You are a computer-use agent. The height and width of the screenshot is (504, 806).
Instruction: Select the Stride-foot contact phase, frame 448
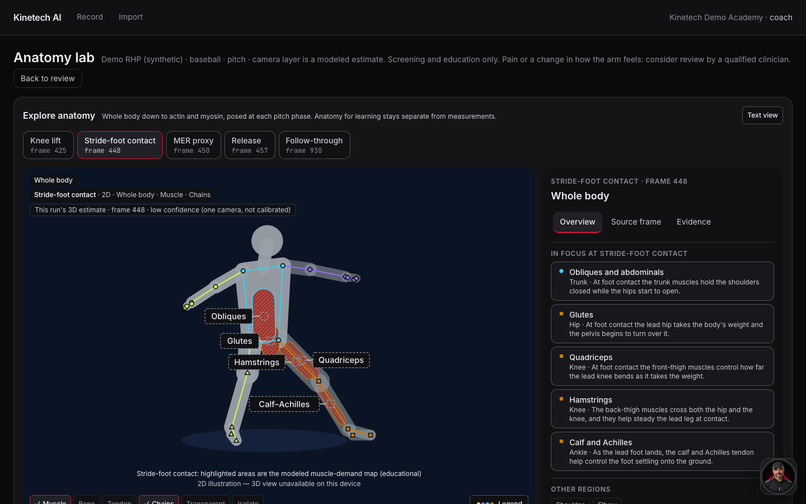coord(120,145)
